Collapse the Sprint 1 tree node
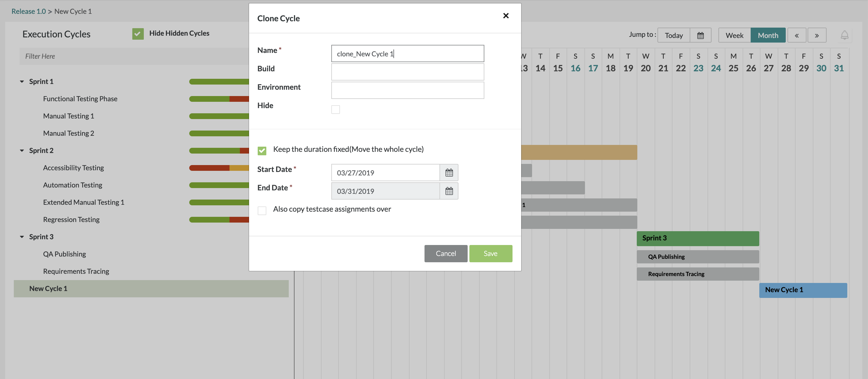 click(22, 82)
